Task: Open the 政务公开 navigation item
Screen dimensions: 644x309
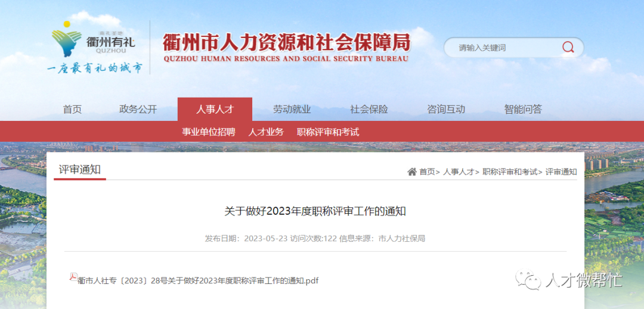Action: (138, 110)
